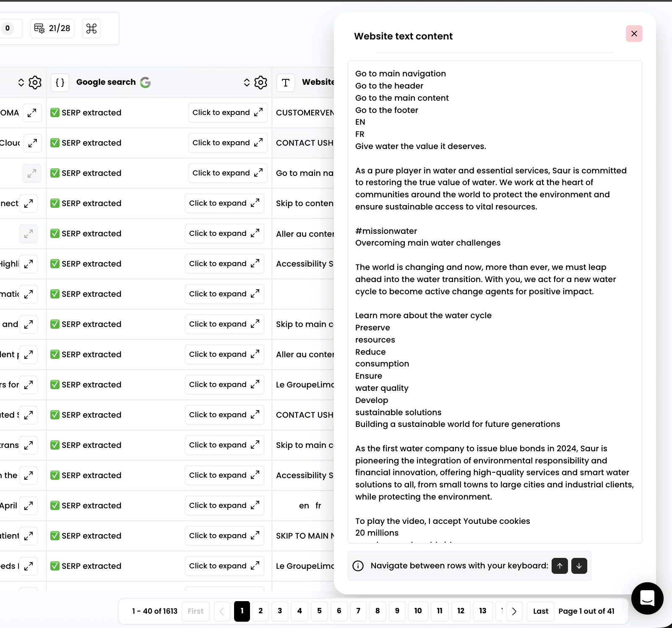The height and width of the screenshot is (628, 672).
Task: Expand SERP result in the en fr row
Action: 224,505
